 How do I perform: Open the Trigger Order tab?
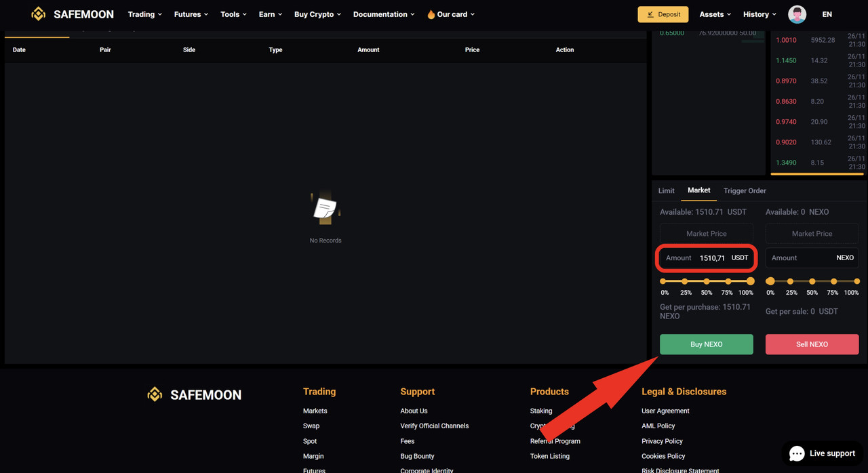coord(745,191)
